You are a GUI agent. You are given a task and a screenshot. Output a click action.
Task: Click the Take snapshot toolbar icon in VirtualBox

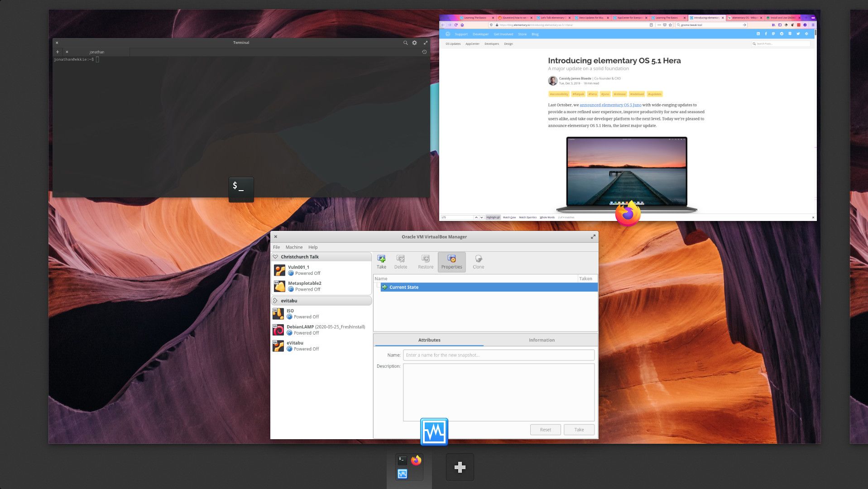(381, 259)
